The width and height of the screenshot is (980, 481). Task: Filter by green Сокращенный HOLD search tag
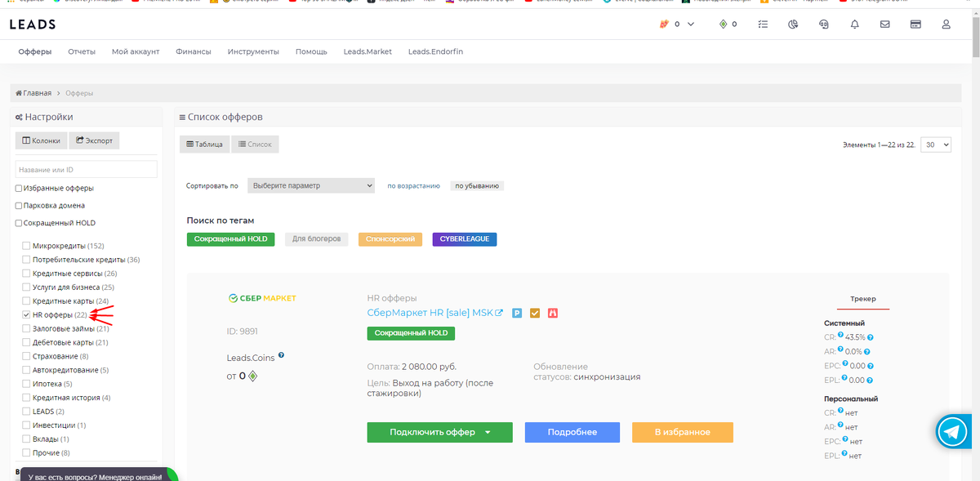231,239
